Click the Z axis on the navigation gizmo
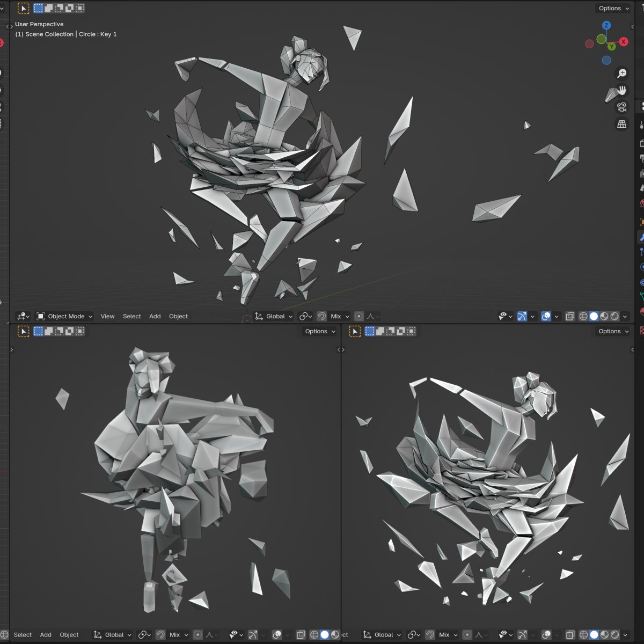Viewport: 644px width, 644px height. coord(606,25)
